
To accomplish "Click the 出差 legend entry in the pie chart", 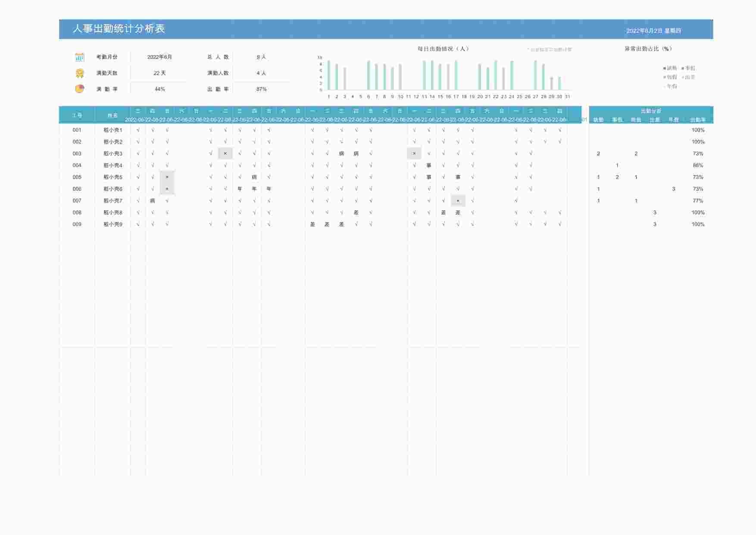I will (688, 77).
